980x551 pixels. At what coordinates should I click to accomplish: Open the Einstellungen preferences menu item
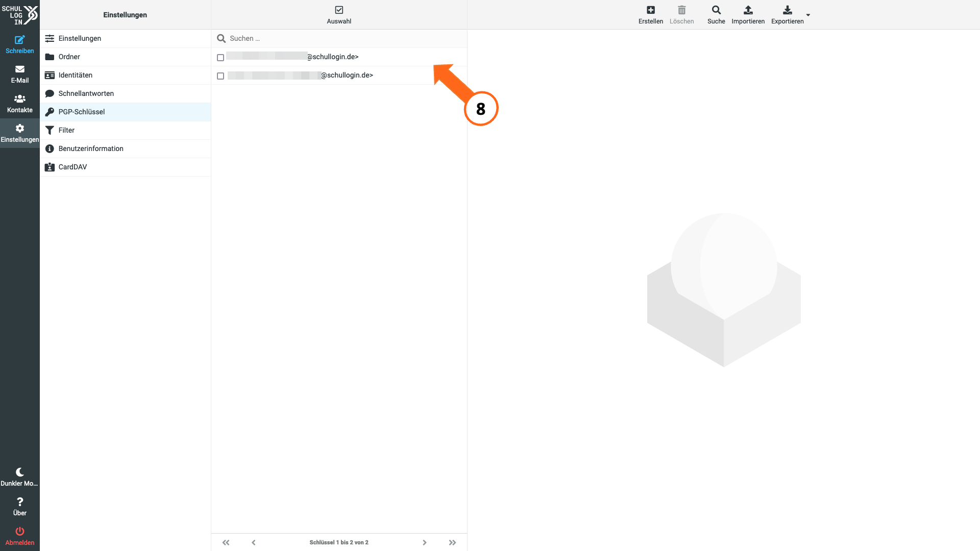click(x=125, y=38)
